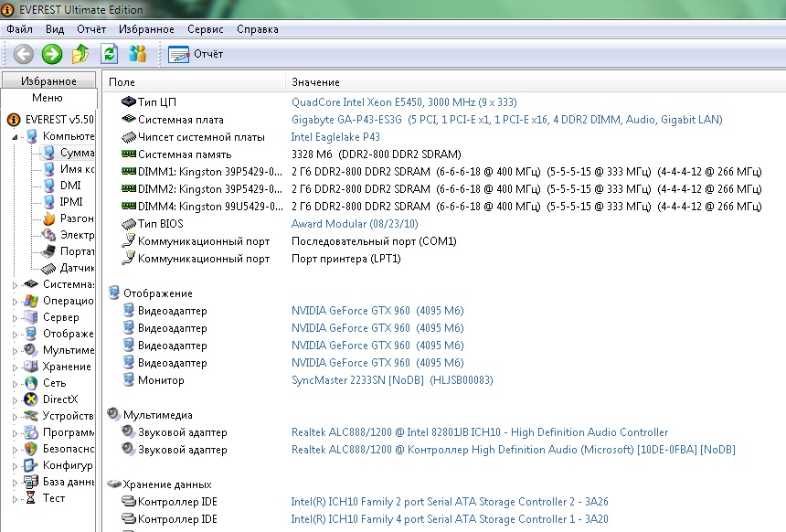Viewport: 786px width, 532px height.
Task: Open the ICH10 4 port SATA controller link
Action: point(450,519)
